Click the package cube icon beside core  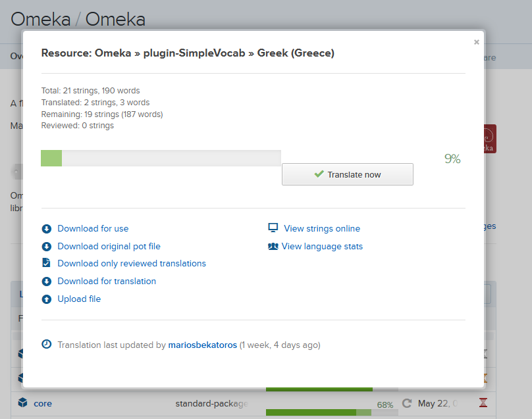coord(23,403)
